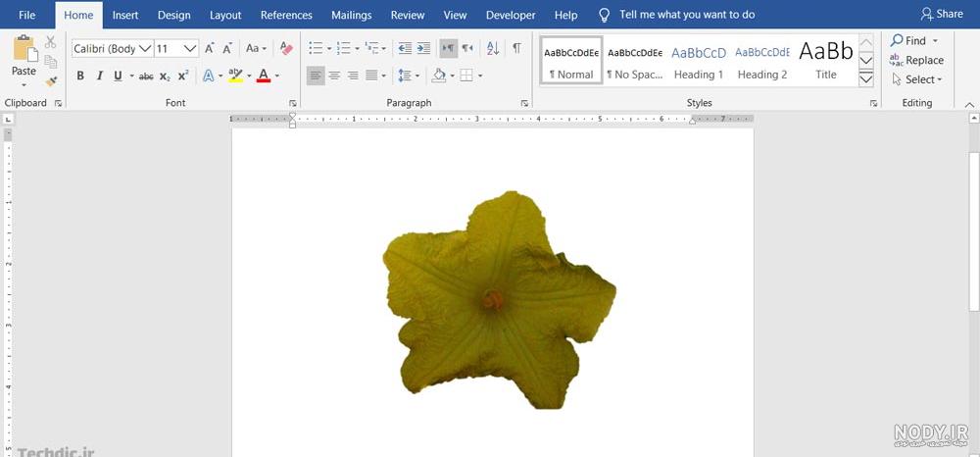The width and height of the screenshot is (980, 457).
Task: Apply superscript formatting
Action: tap(182, 76)
